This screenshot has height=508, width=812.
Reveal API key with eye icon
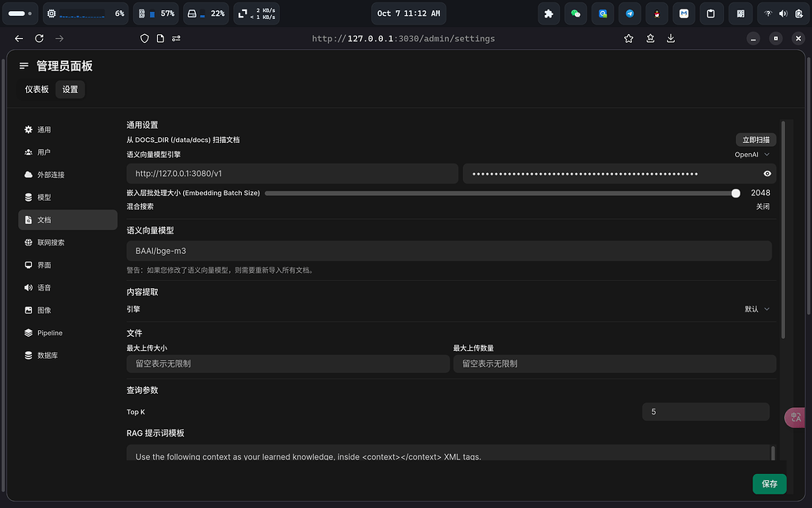coord(767,174)
